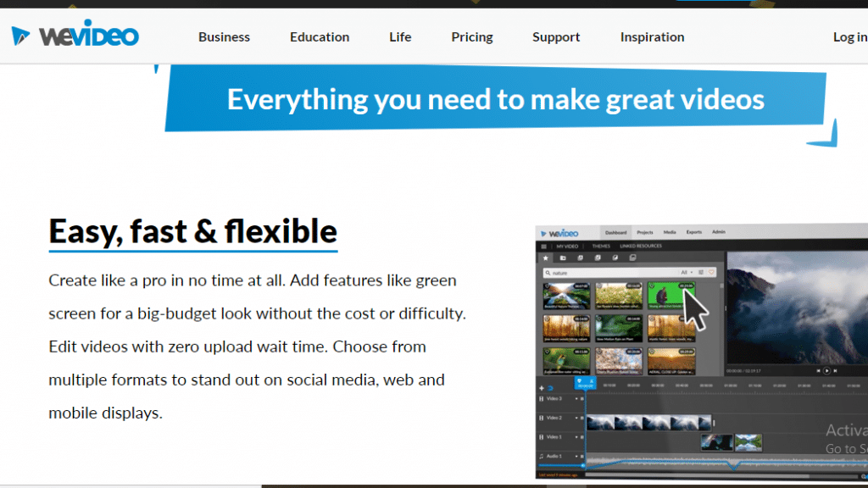Click the blue redo arrow icon on timeline

(550, 388)
